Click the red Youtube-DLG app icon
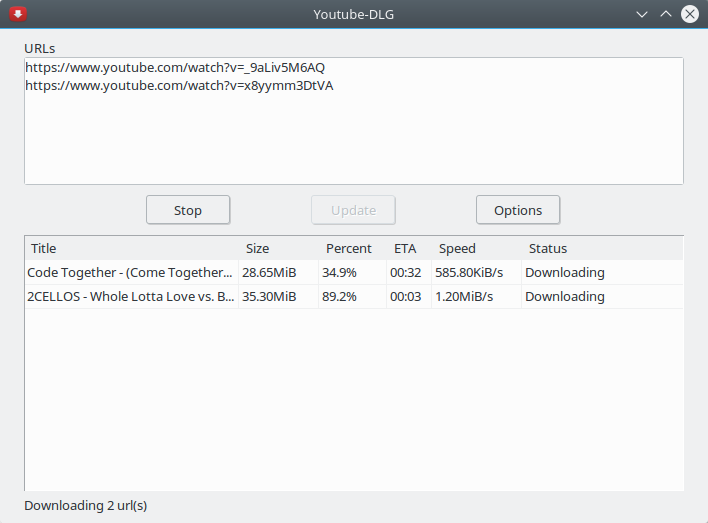Screen dimensions: 708x523 (18, 14)
